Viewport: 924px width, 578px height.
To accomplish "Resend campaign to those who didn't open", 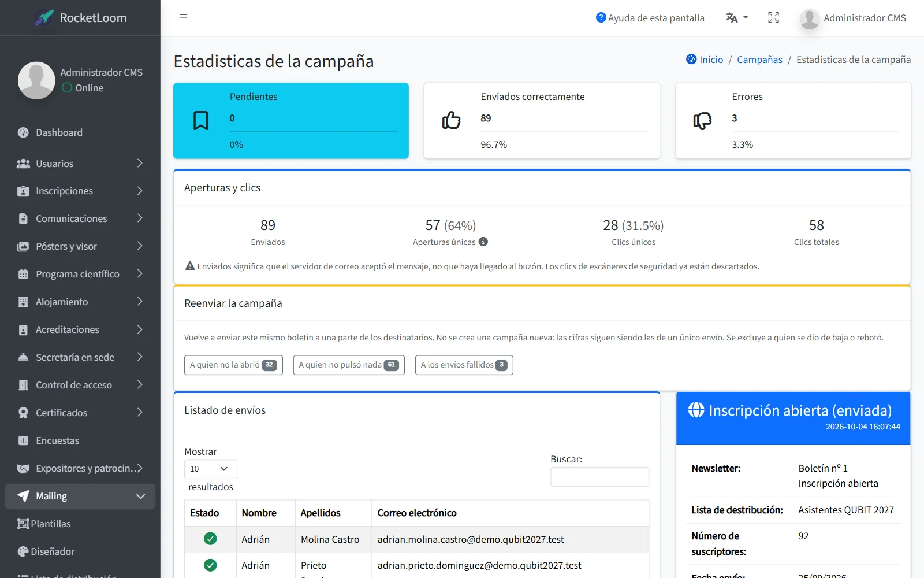I will [233, 365].
